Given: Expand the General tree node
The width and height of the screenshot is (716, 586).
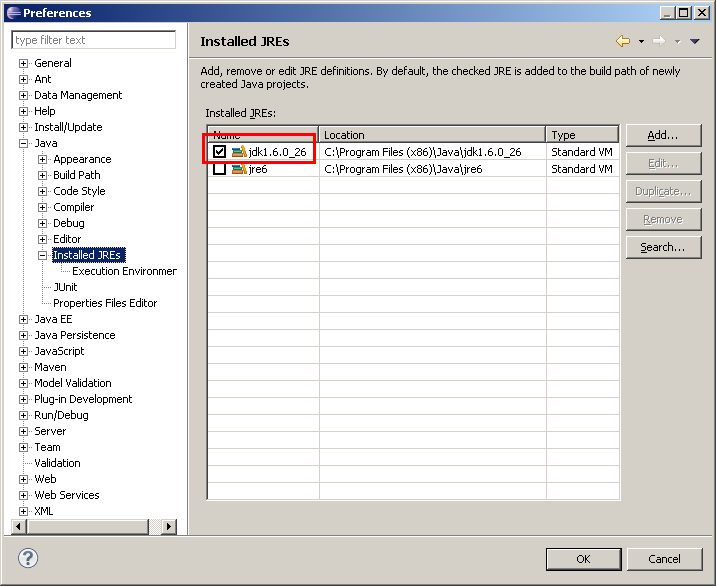Looking at the screenshot, I should 23,63.
